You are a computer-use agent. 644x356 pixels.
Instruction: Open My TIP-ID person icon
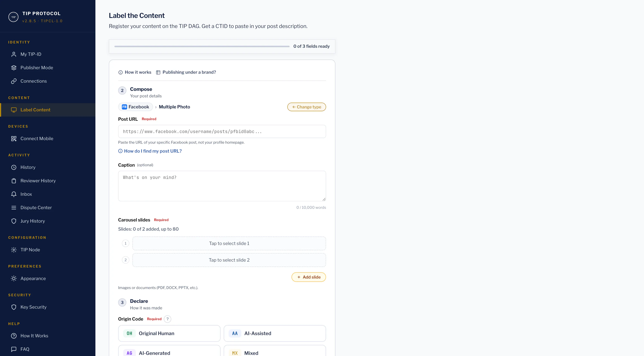(14, 54)
